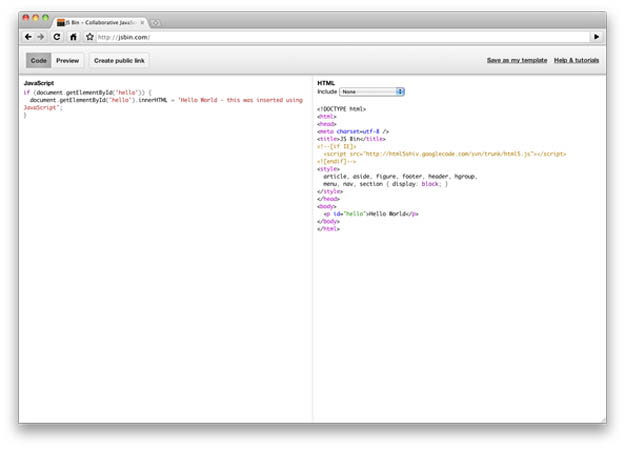625x449 pixels.
Task: Click the JavaScript panel heading
Action: tap(39, 83)
